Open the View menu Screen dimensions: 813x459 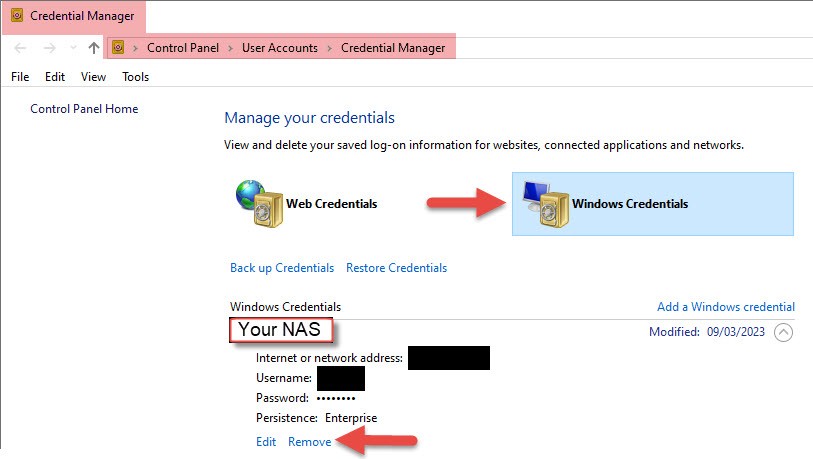tap(93, 77)
